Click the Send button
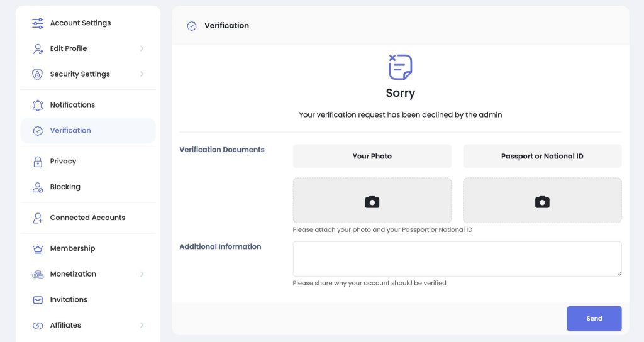Screen dimensions: 644x342 point(594,319)
